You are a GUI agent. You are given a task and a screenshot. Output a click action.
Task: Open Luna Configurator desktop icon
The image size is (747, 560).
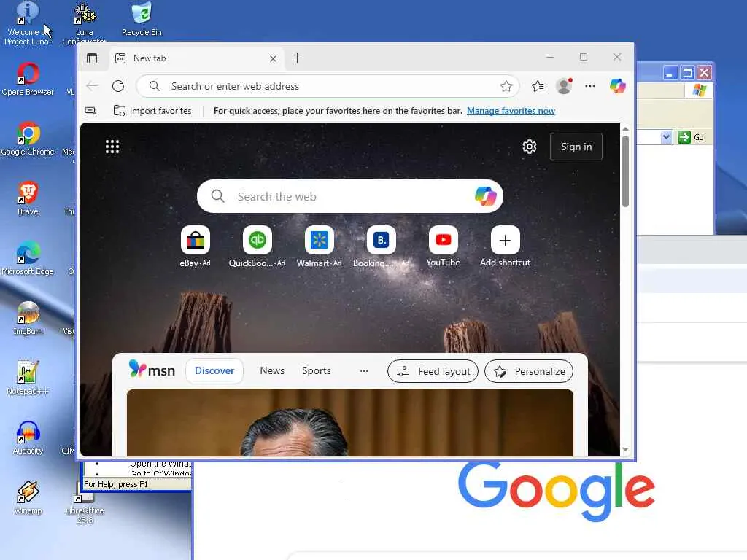coord(85,24)
